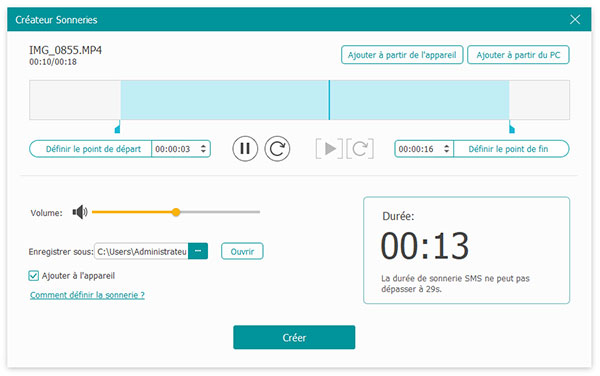The height and width of the screenshot is (376, 600).
Task: Click the end point marker below the timeline
Action: [512, 127]
